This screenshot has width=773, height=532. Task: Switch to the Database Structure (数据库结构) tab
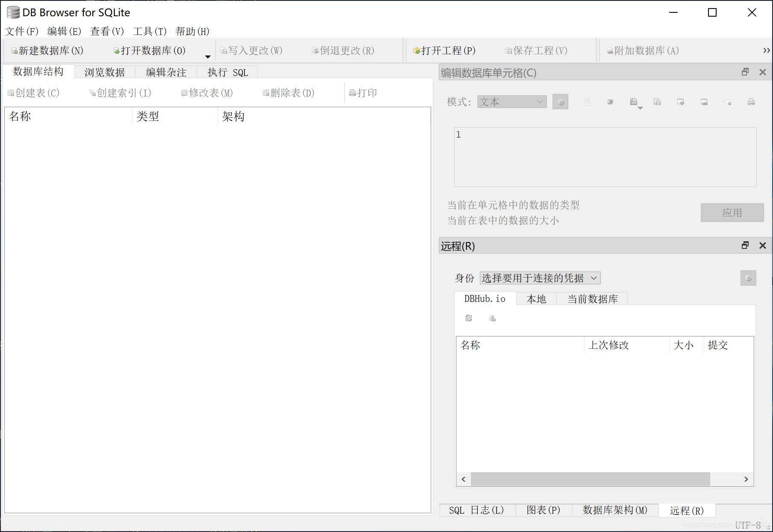pyautogui.click(x=38, y=71)
